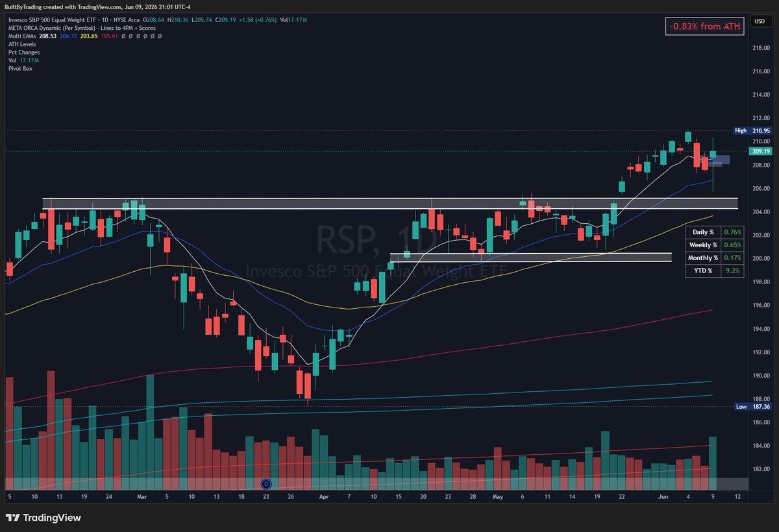Click the current price label 209.19
Viewport: 779px width, 532px height.
coord(761,151)
